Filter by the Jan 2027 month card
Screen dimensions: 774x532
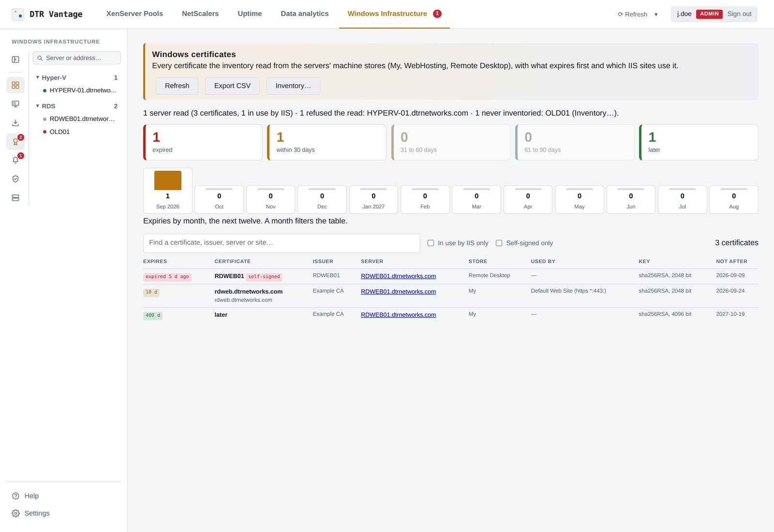click(373, 199)
